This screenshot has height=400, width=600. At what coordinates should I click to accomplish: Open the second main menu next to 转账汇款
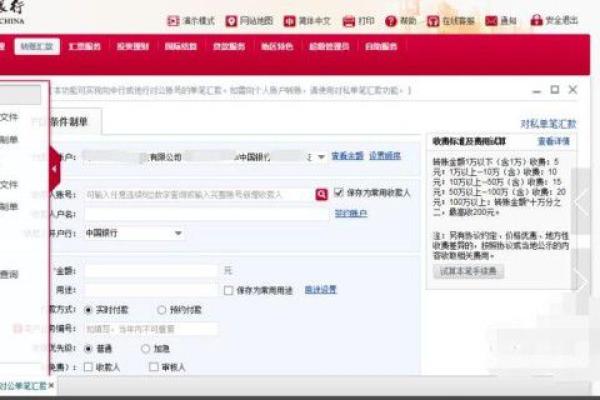coord(84,46)
